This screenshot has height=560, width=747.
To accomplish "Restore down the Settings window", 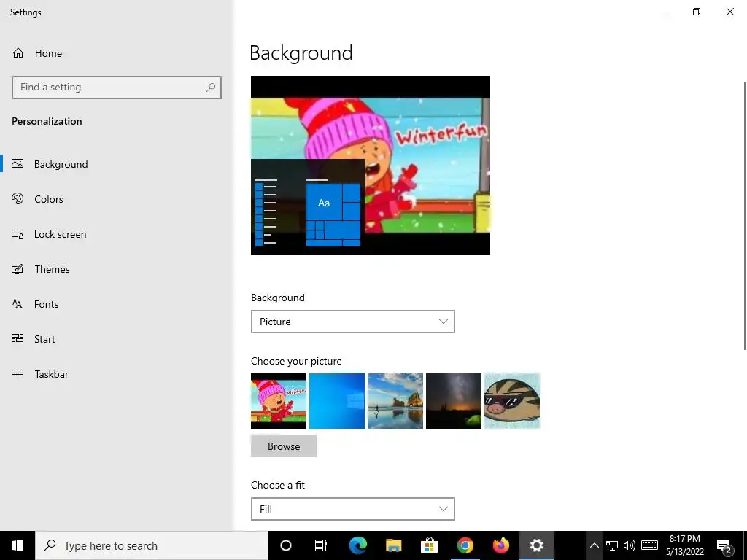I will coord(697,12).
